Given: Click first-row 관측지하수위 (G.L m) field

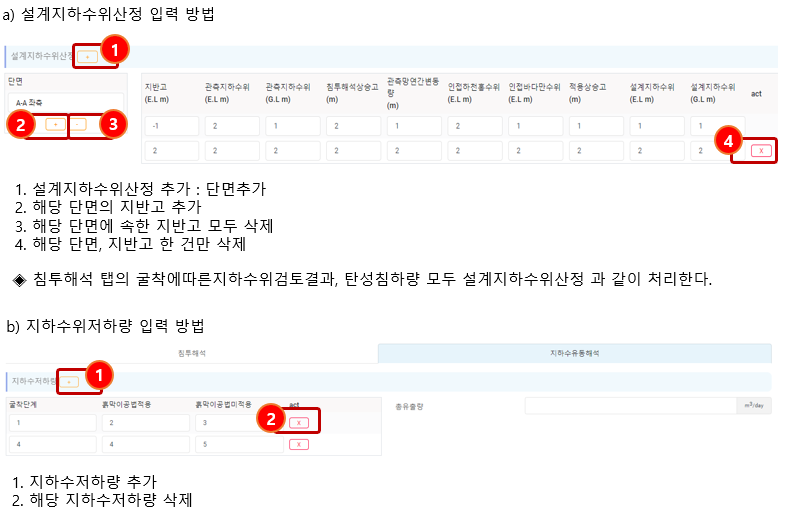Looking at the screenshot, I should 293,126.
